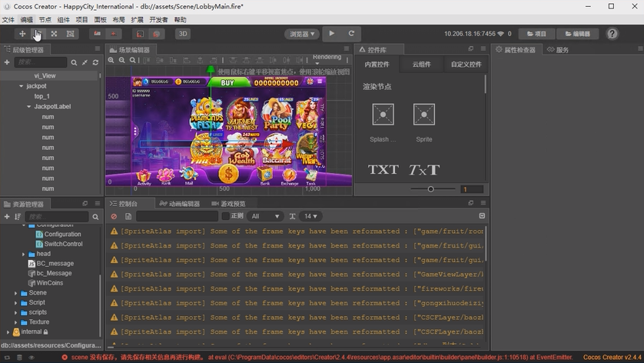Select the move transform tool

22,34
